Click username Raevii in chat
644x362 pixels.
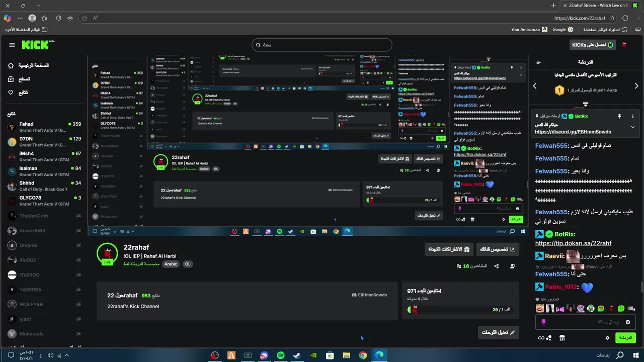(x=554, y=256)
